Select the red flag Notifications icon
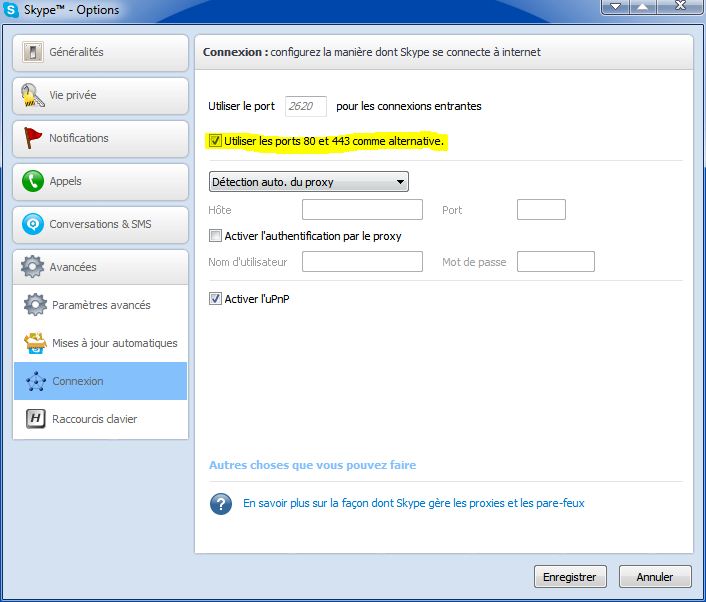706x602 pixels. click(x=32, y=138)
